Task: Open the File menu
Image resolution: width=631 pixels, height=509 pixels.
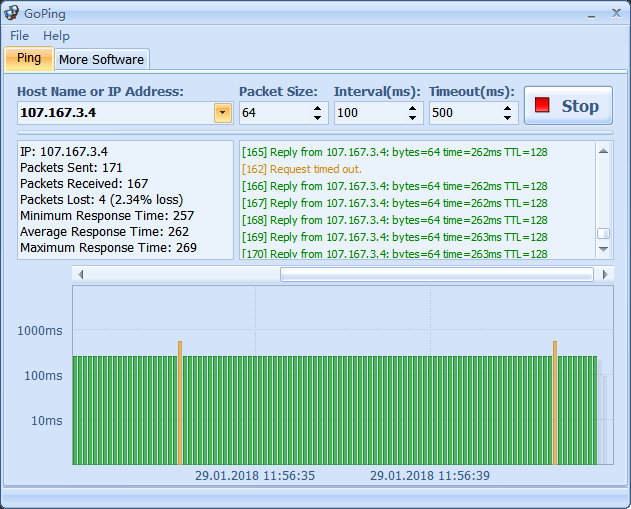Action: [x=20, y=35]
